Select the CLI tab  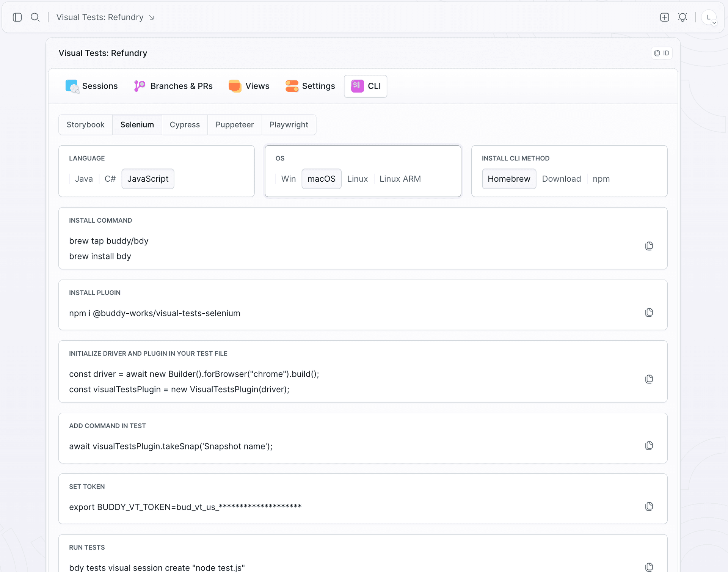pos(366,86)
